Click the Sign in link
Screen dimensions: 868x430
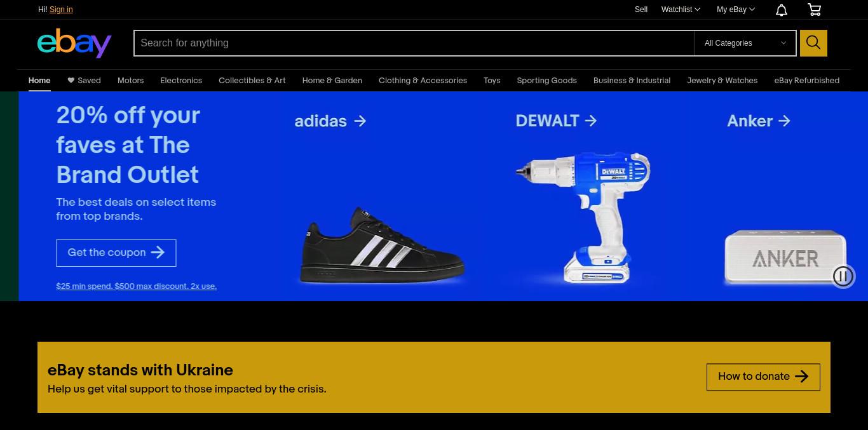(x=61, y=10)
